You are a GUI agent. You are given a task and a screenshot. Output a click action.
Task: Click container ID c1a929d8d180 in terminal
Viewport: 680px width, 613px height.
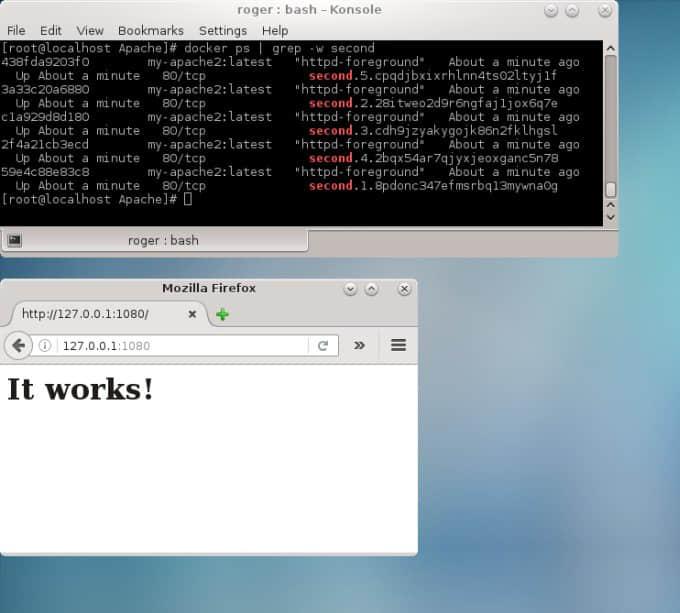pos(45,117)
